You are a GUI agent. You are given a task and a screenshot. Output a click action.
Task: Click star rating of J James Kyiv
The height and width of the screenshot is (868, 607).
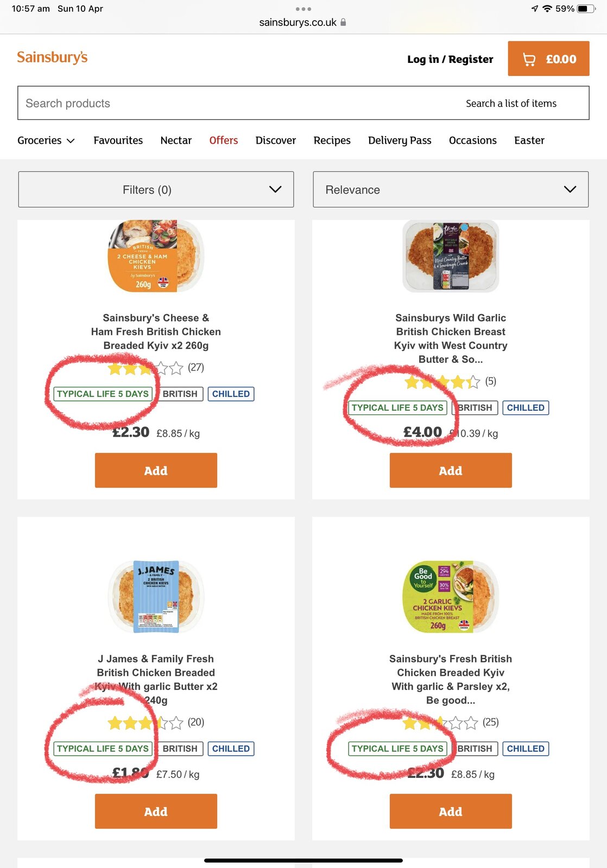click(x=146, y=723)
